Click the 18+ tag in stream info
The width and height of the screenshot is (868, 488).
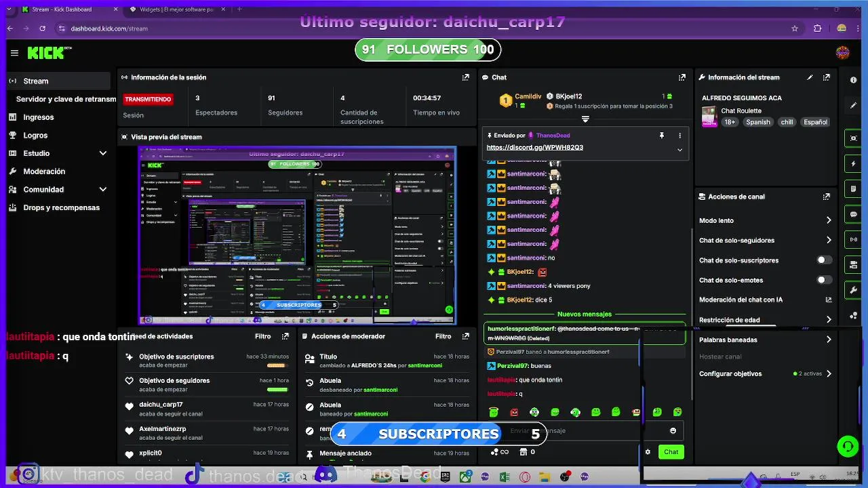(729, 122)
